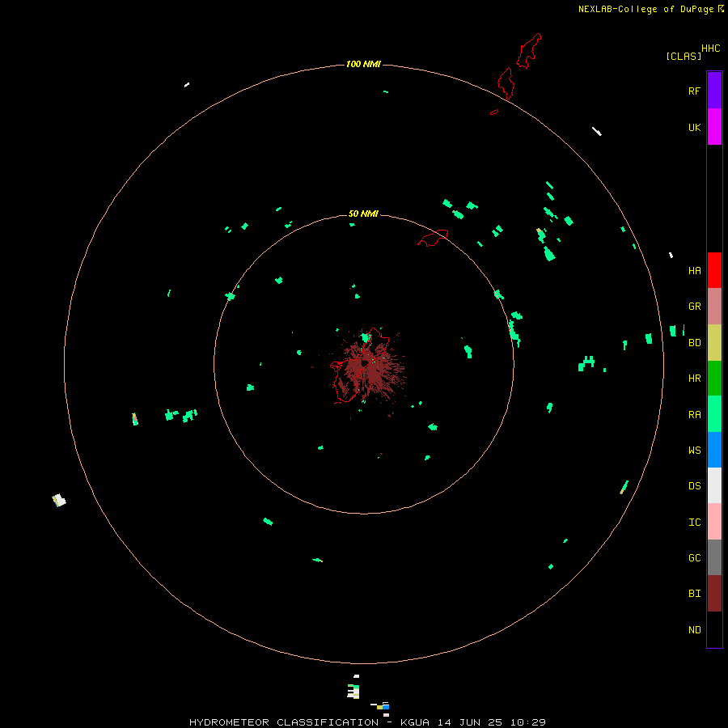Click the '100 NMI' range ring label
The width and height of the screenshot is (728, 728).
click(363, 64)
